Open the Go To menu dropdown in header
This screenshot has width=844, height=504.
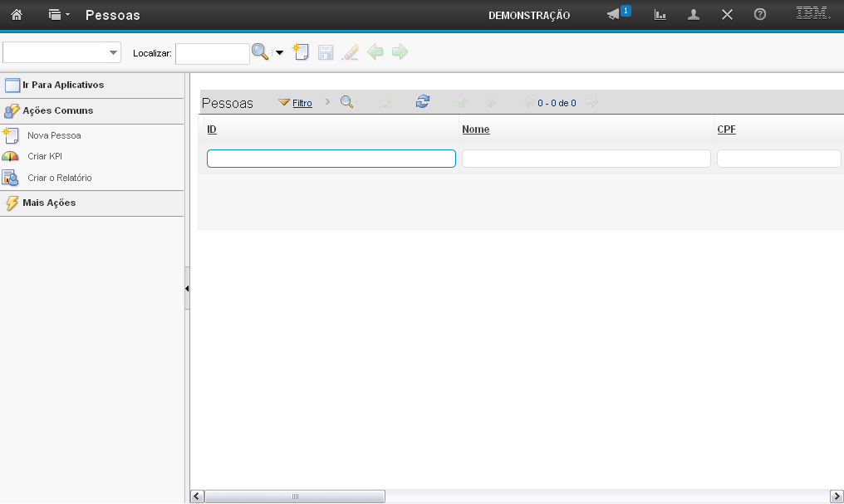58,15
